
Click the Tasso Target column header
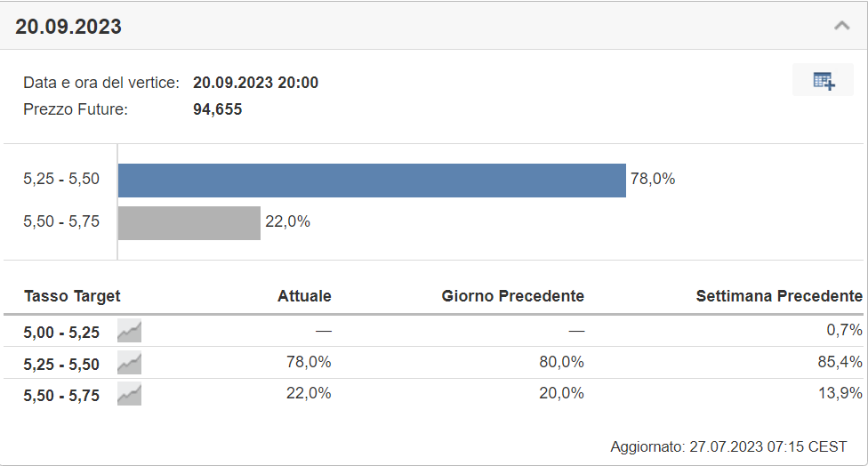click(72, 296)
